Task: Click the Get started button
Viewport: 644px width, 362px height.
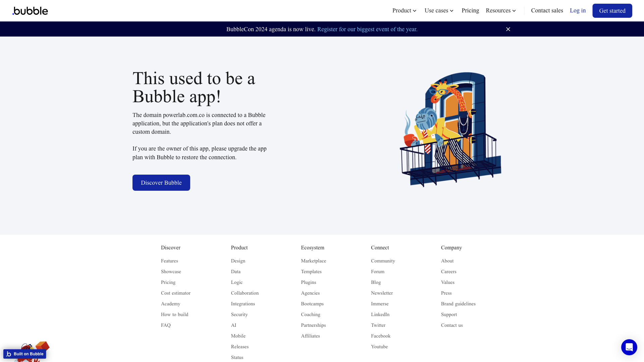Action: pos(612,11)
